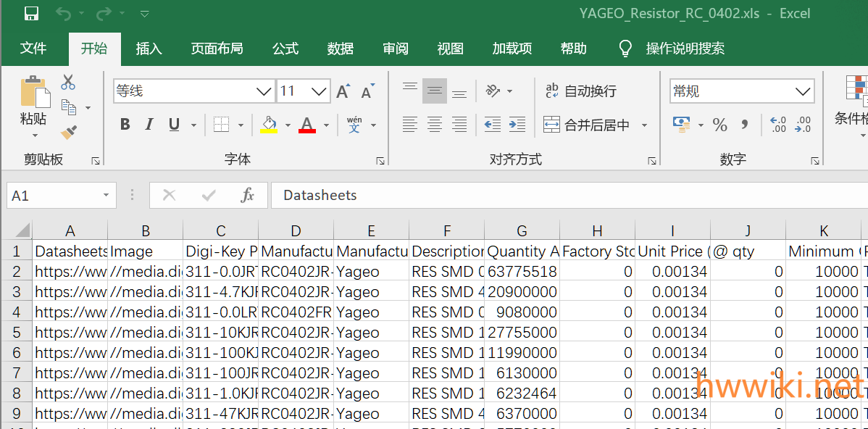Click the Percent Style icon

[719, 125]
